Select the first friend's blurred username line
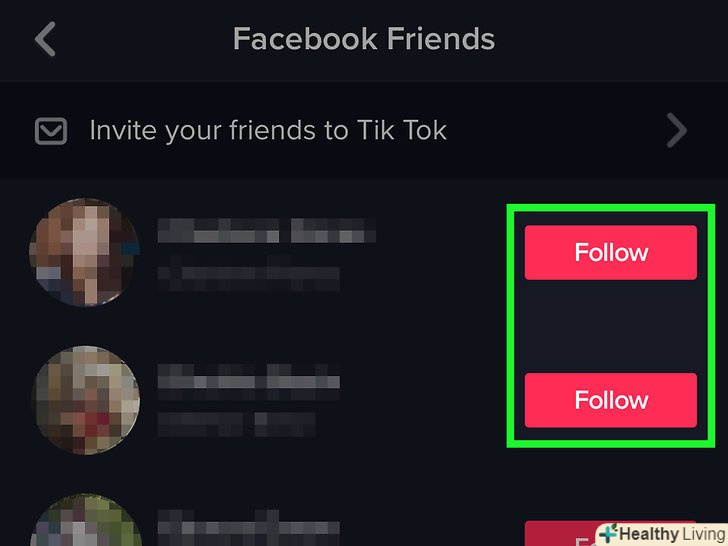Screen dimensions: 728x546 pyautogui.click(x=249, y=273)
